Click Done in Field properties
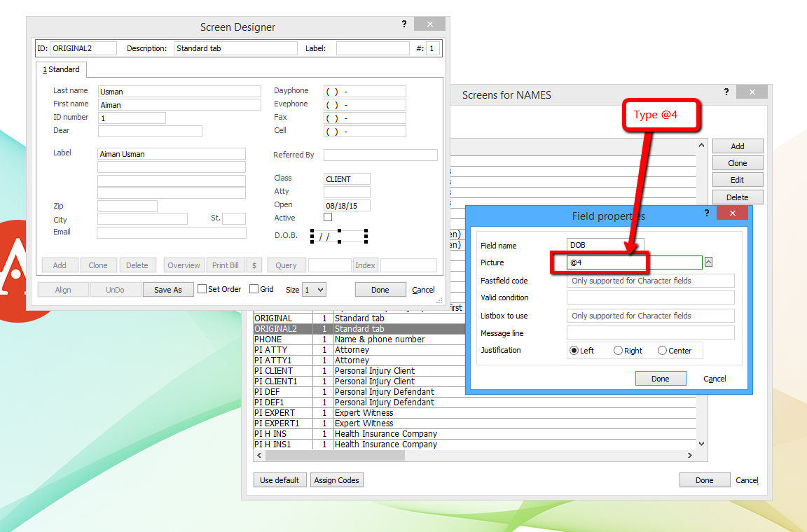Image resolution: width=807 pixels, height=532 pixels. point(661,379)
